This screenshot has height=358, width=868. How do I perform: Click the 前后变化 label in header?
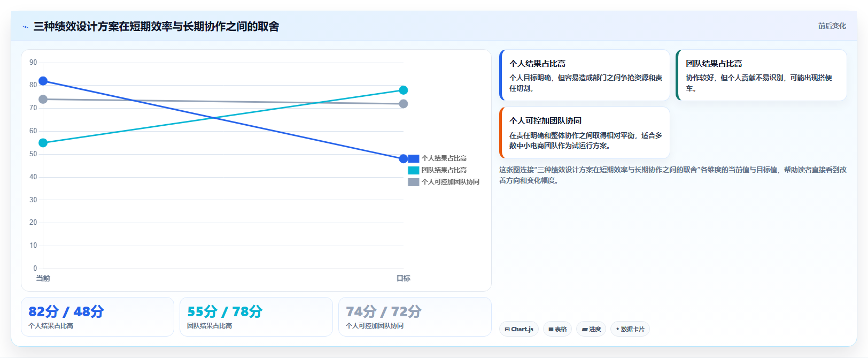tap(832, 26)
